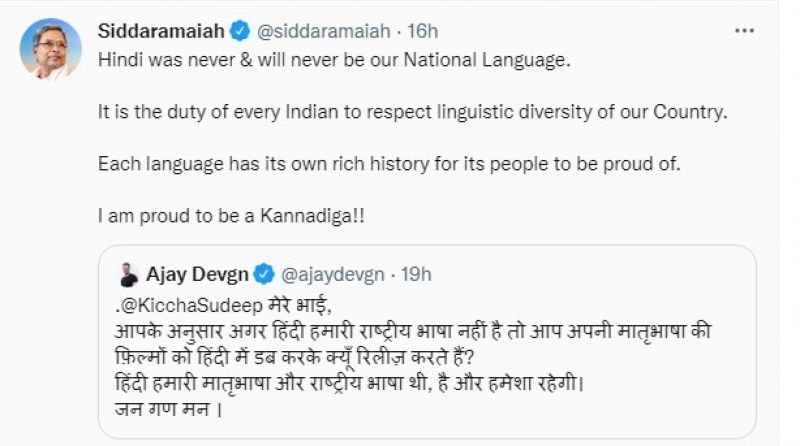The image size is (800, 446).
Task: Click Ajay Devgn's blue verified badge
Action: tap(264, 272)
